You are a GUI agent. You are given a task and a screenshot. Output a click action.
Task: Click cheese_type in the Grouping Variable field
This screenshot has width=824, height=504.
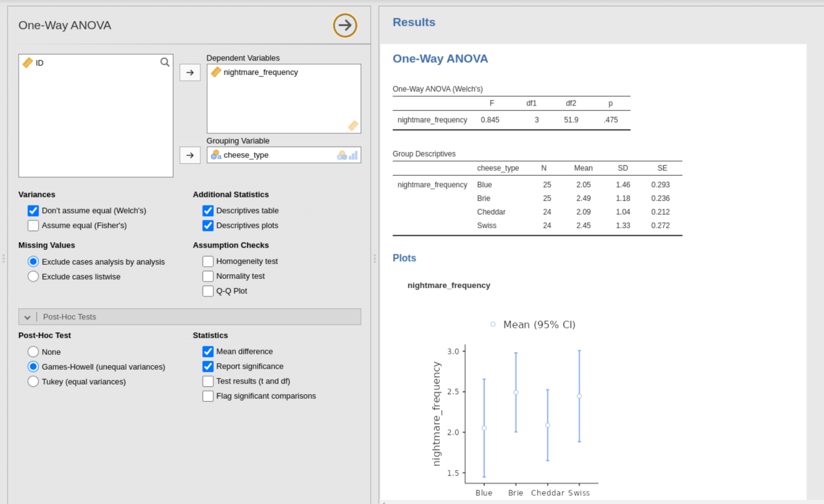pyautogui.click(x=246, y=155)
